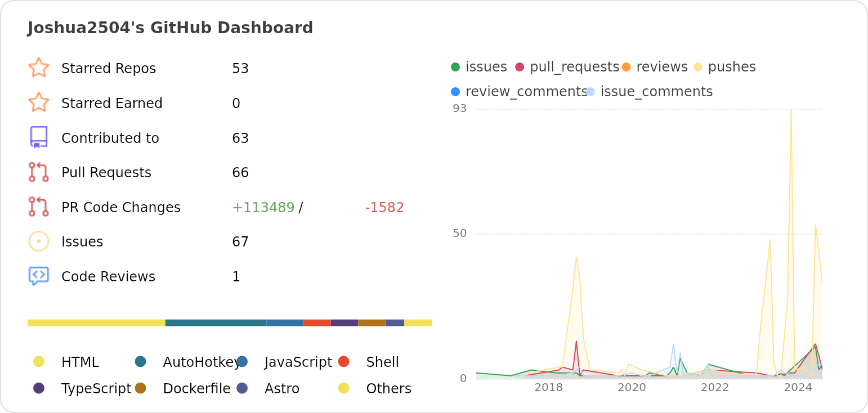Screen dimensions: 868x413
Task: Click the Dockerfile language color dot
Action: click(141, 388)
